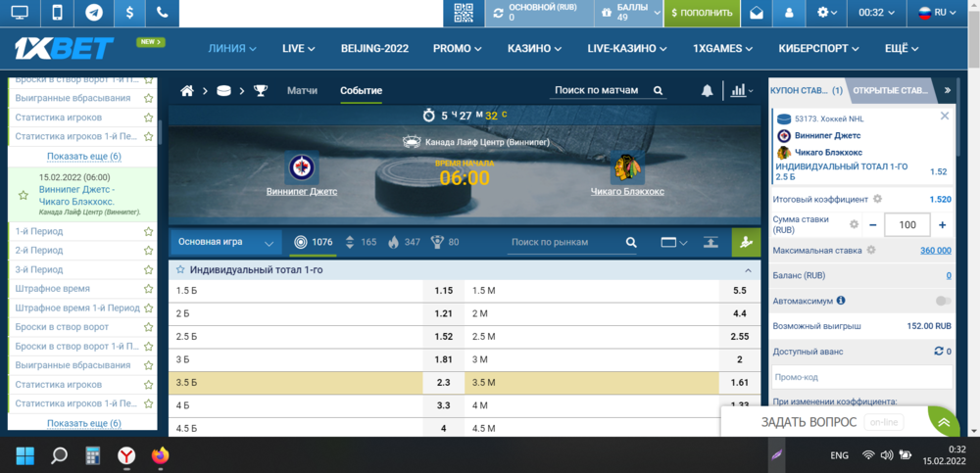Refresh the available advance value
980x473 pixels.
tap(938, 352)
